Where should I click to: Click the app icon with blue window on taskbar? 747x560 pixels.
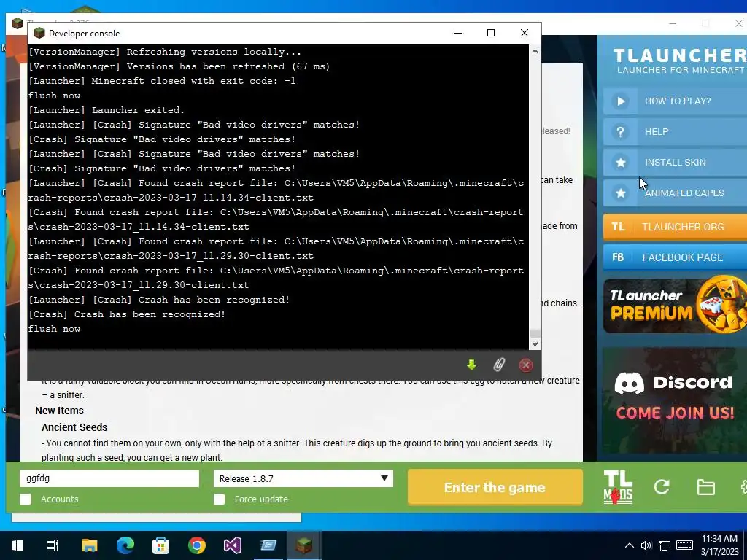pos(268,545)
